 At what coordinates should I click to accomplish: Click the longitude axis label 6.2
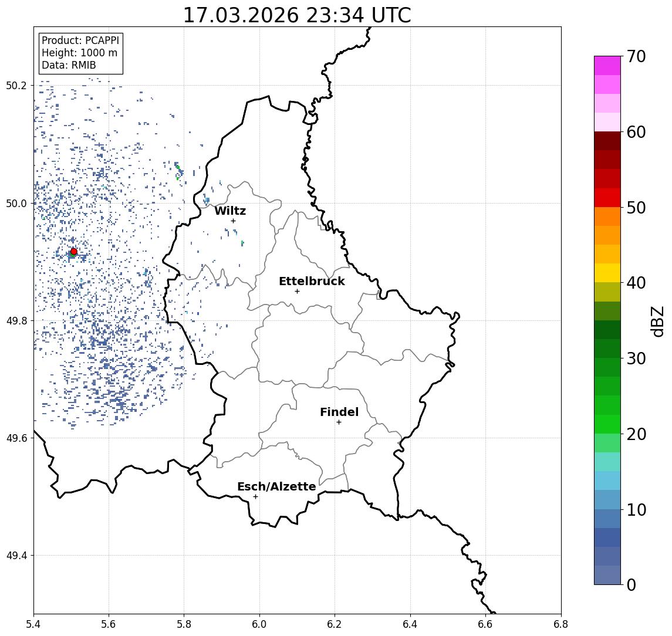click(x=335, y=624)
